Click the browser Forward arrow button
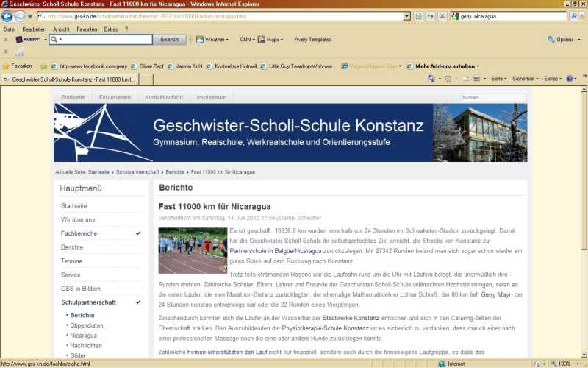This screenshot has width=588, height=368. (x=20, y=16)
